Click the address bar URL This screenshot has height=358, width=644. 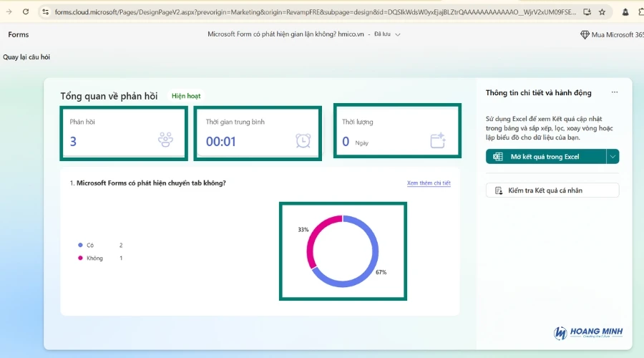[315, 12]
